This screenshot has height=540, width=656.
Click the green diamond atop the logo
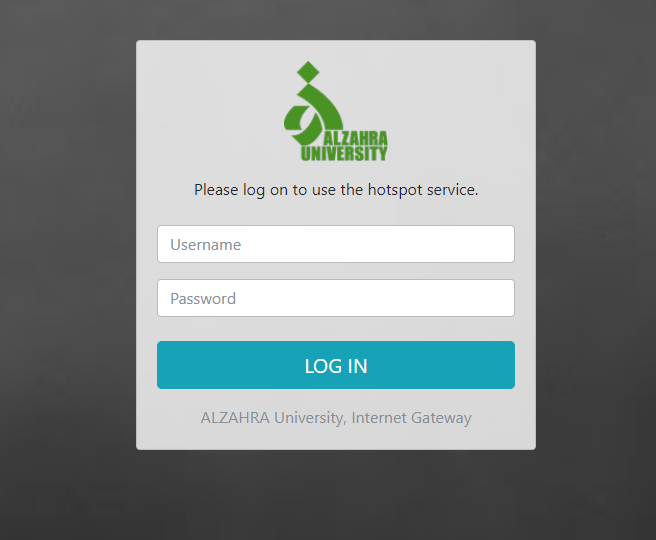pos(308,72)
